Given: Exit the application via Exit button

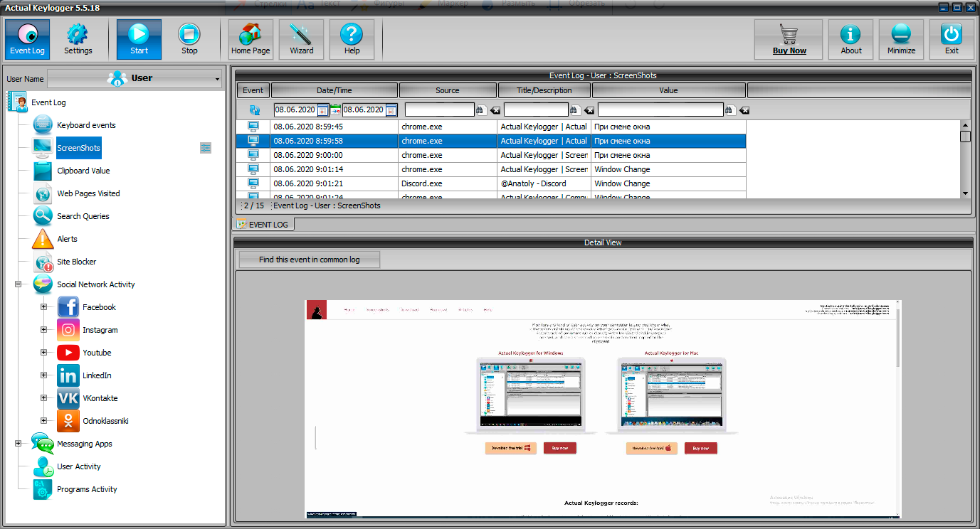Looking at the screenshot, I should [952, 39].
